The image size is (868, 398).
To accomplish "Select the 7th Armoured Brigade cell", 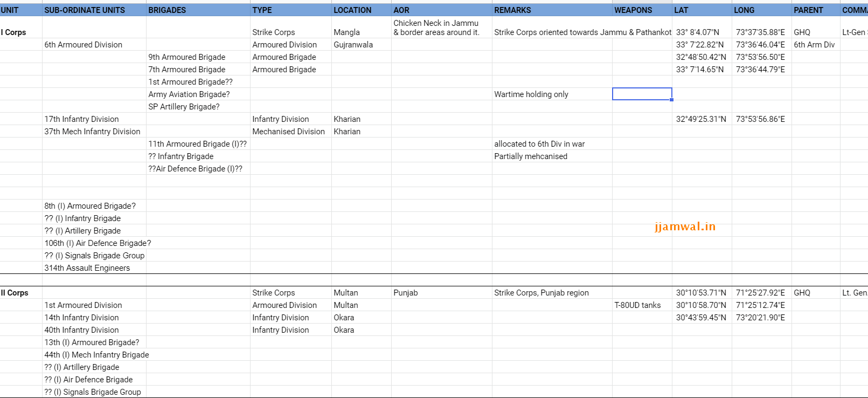I will (198, 70).
